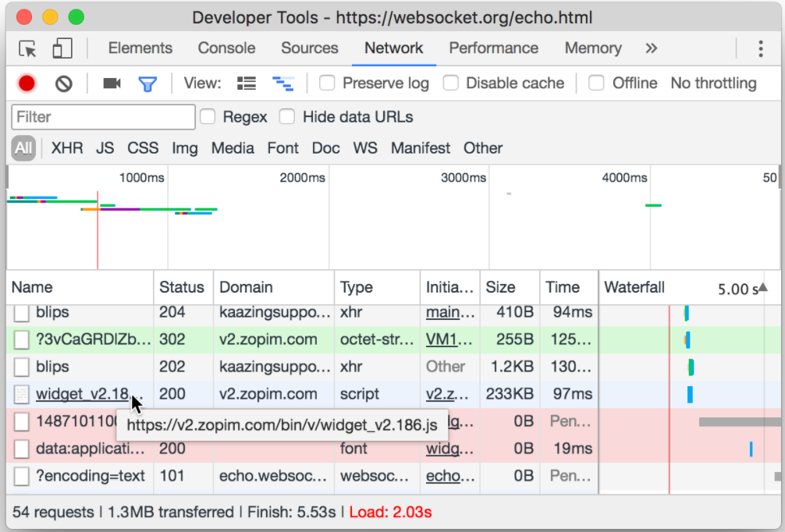Image resolution: width=785 pixels, height=532 pixels.
Task: Open the DevTools three-dot menu
Action: [761, 48]
